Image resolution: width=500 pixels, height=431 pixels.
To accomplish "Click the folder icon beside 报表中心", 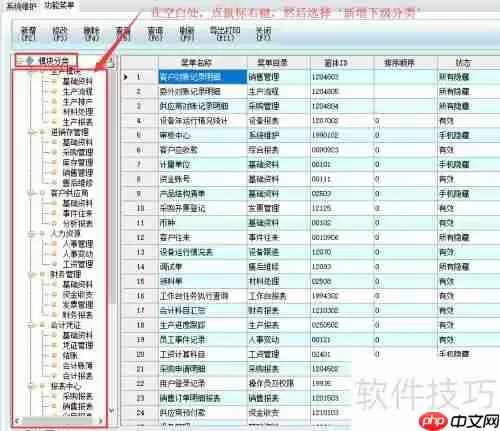I will pos(43,386).
